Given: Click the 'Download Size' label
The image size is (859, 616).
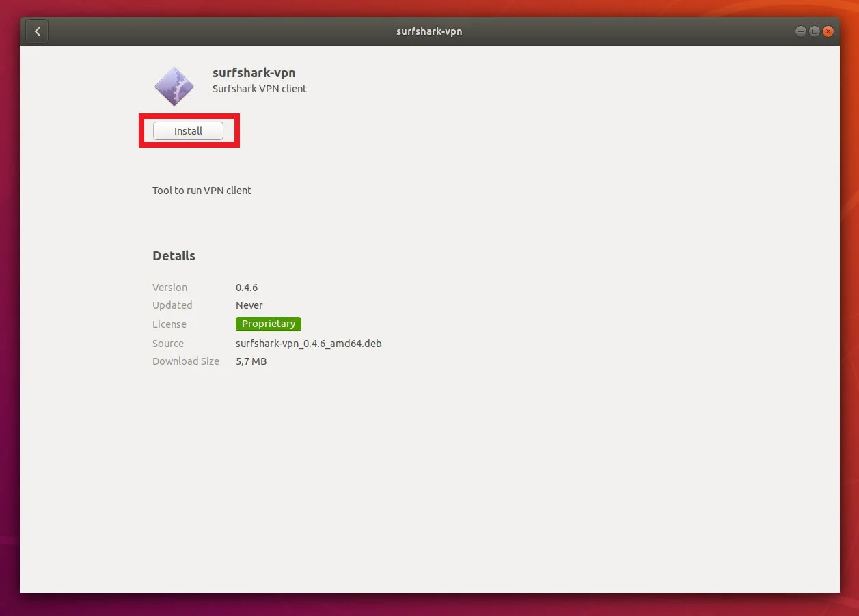Looking at the screenshot, I should pos(186,361).
